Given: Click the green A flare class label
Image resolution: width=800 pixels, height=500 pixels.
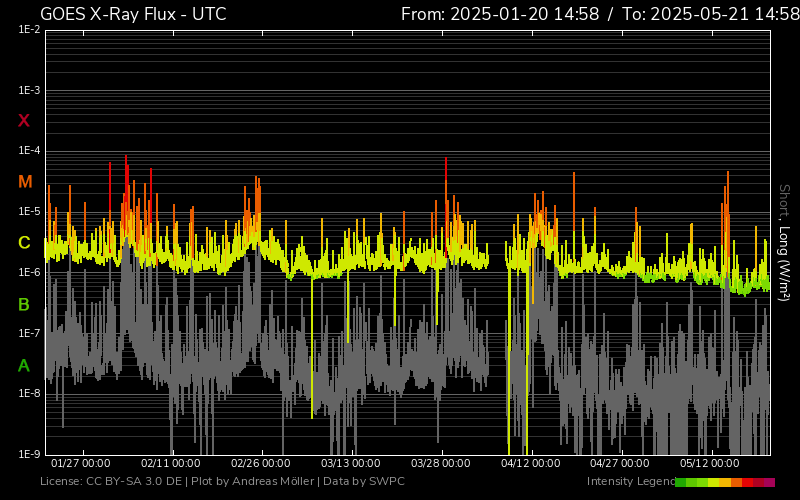Looking at the screenshot, I should [x=24, y=366].
